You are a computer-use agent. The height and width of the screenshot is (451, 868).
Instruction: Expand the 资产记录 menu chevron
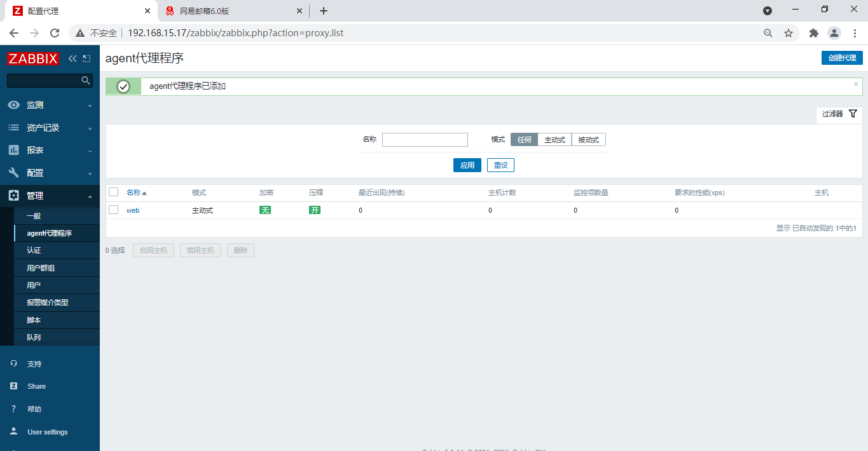pyautogui.click(x=90, y=128)
